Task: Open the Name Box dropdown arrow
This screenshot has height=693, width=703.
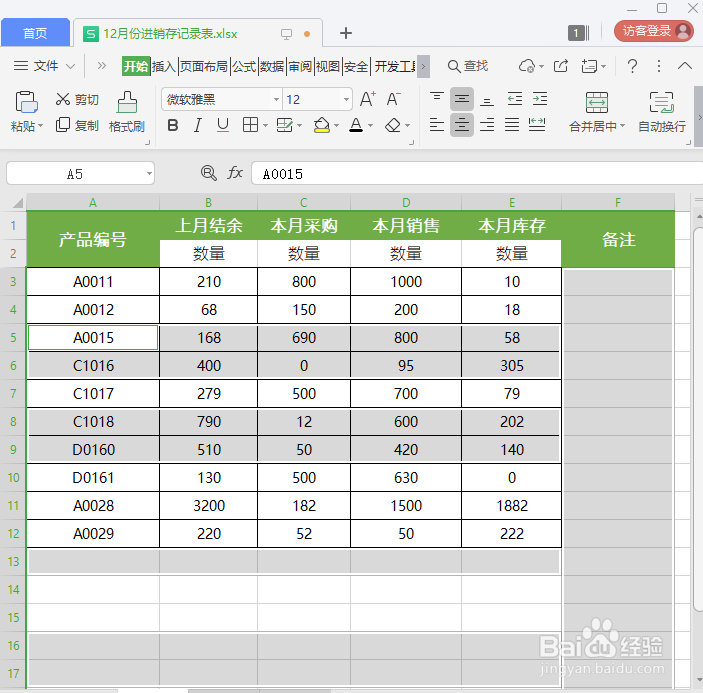Action: pos(149,173)
